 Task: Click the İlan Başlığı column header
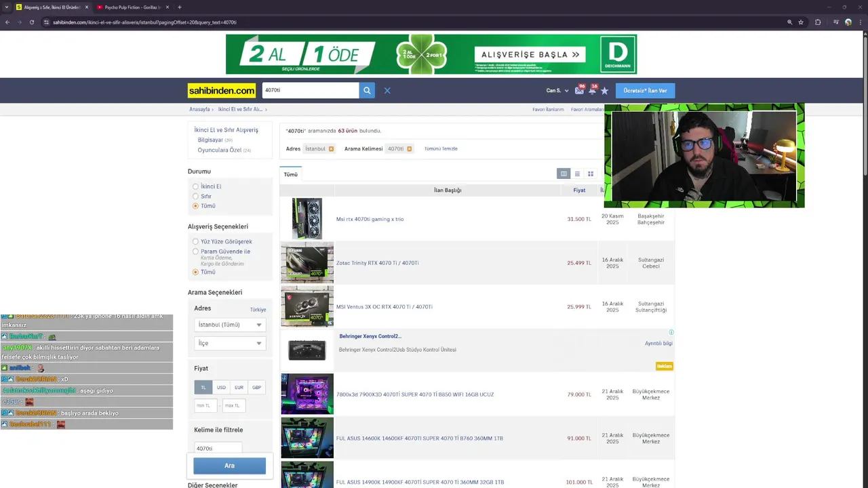pos(448,190)
